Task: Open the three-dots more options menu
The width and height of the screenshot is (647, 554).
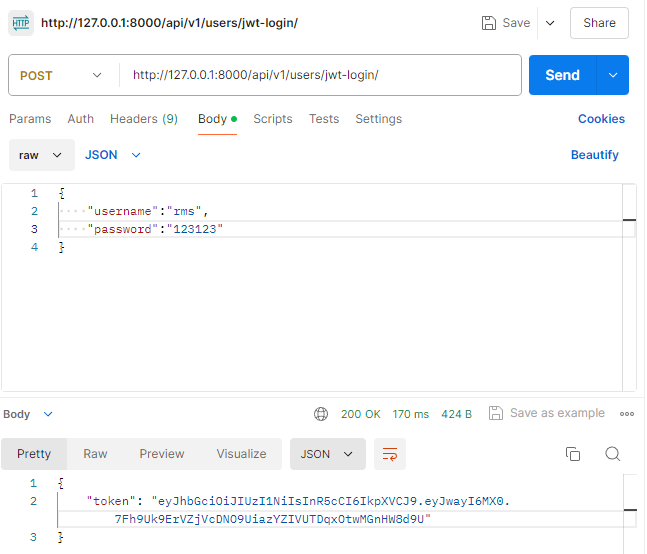Action: point(627,414)
